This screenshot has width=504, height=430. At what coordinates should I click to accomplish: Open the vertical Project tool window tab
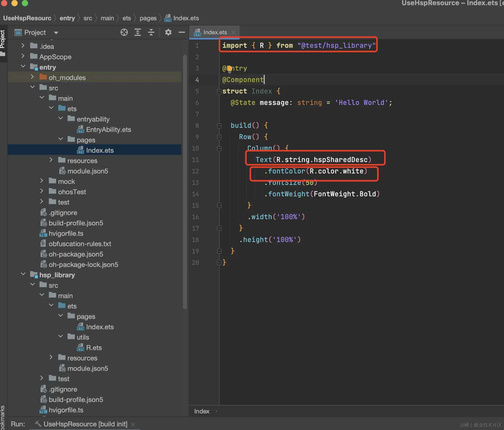point(3,39)
